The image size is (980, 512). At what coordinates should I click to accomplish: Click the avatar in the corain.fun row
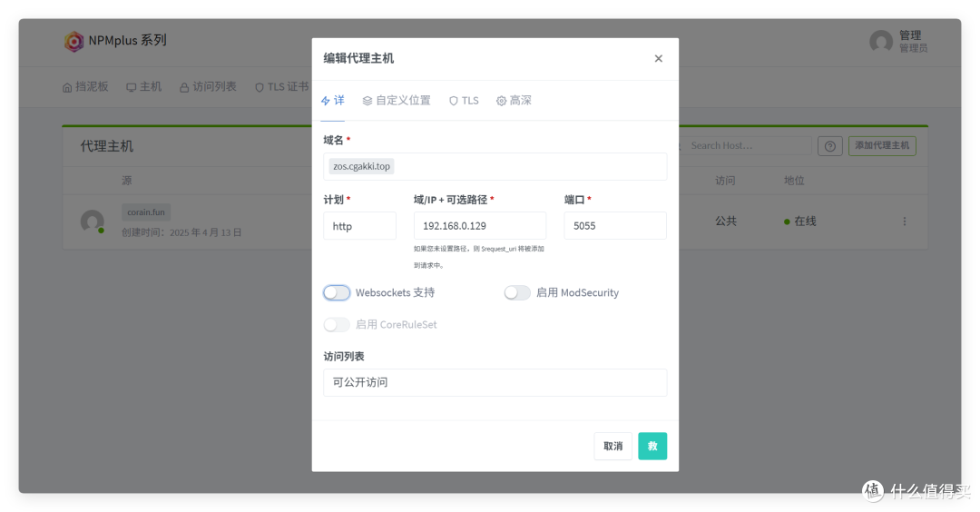[92, 222]
